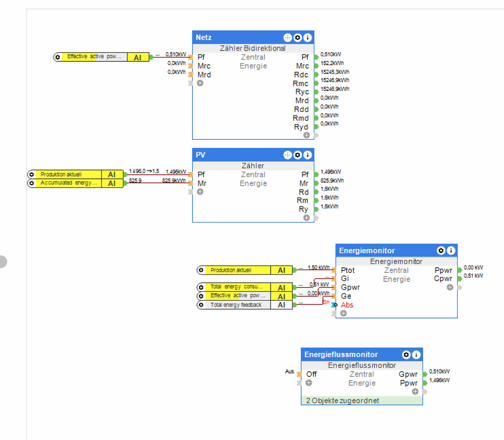Select the Netz block title bar
This screenshot has width=504, height=440.
click(253, 38)
